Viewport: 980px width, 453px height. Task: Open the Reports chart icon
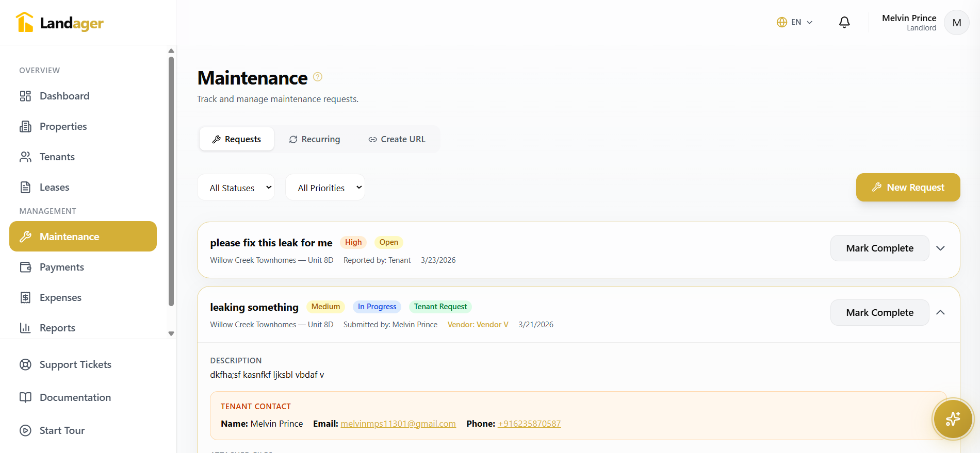click(x=25, y=328)
